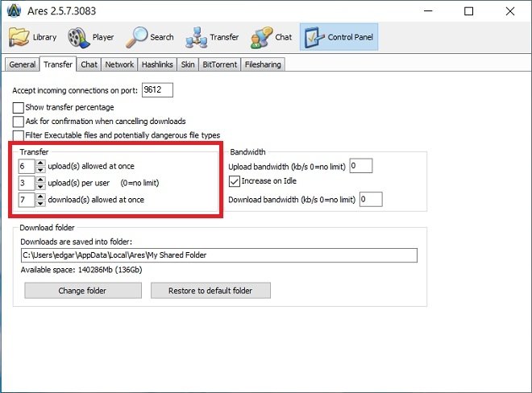
Task: Decrease downloads allowed at once
Action: click(x=40, y=203)
